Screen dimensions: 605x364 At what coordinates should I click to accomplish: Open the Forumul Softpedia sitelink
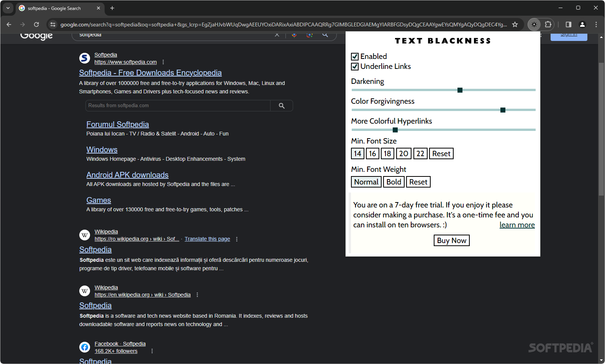click(x=118, y=124)
